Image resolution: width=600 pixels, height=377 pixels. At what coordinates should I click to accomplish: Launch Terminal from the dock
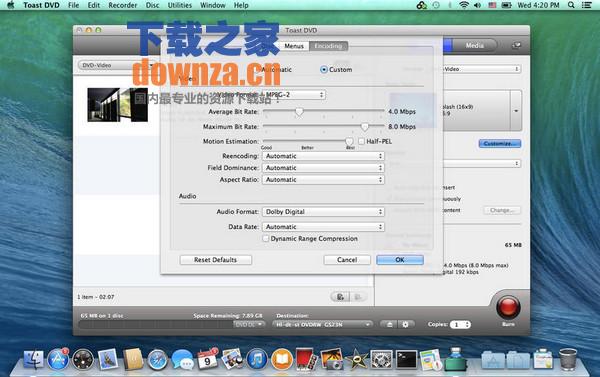click(x=406, y=360)
